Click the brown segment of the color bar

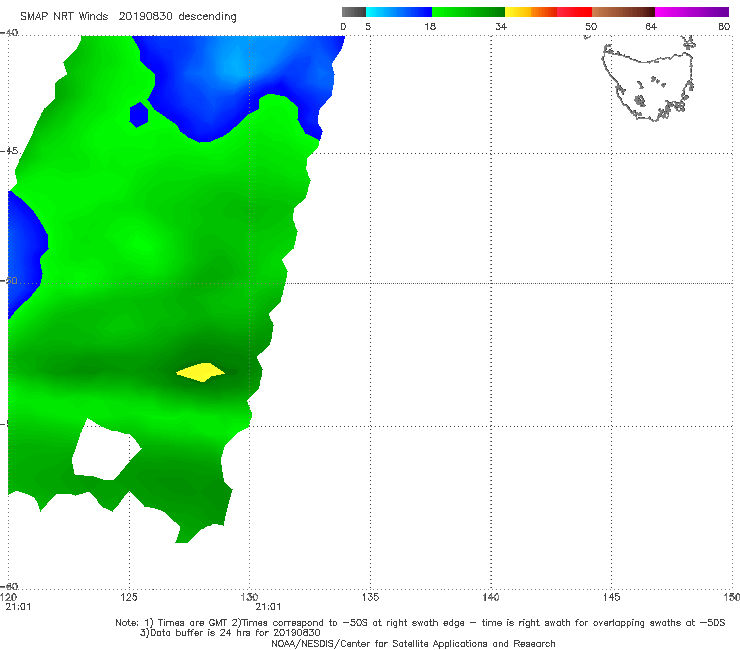(623, 12)
